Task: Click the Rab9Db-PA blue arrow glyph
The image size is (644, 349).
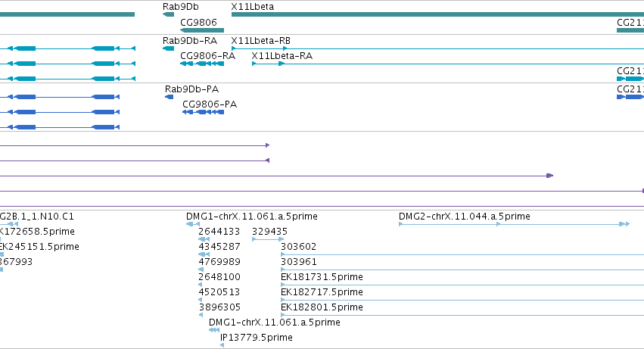Action: [x=169, y=97]
